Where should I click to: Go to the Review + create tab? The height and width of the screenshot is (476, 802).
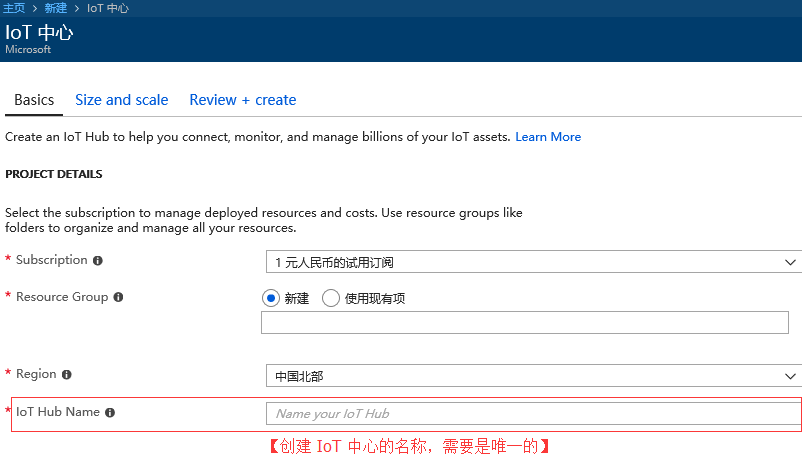point(243,100)
